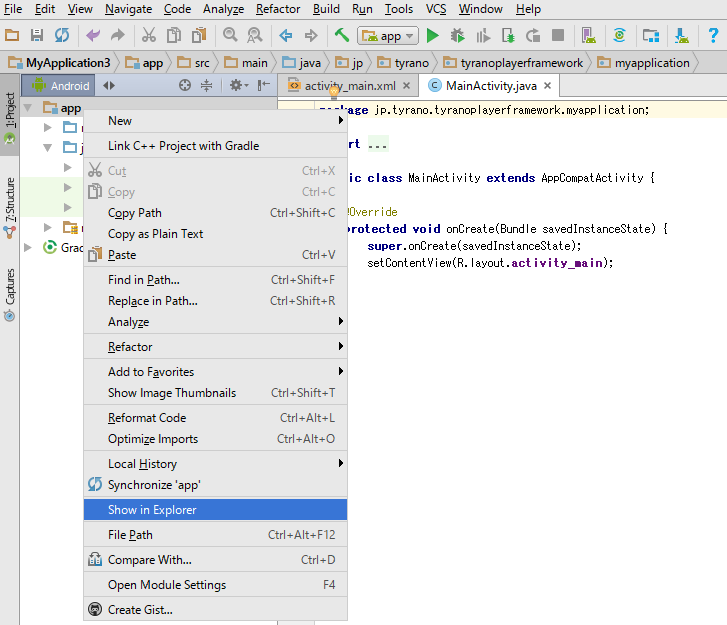This screenshot has height=625, width=727.
Task: Select Open Module Settings
Action: coord(216,585)
